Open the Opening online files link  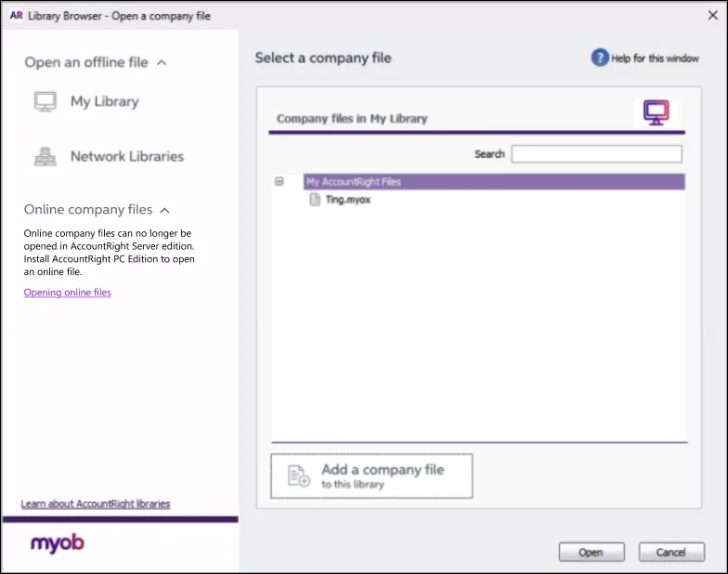pyautogui.click(x=67, y=293)
